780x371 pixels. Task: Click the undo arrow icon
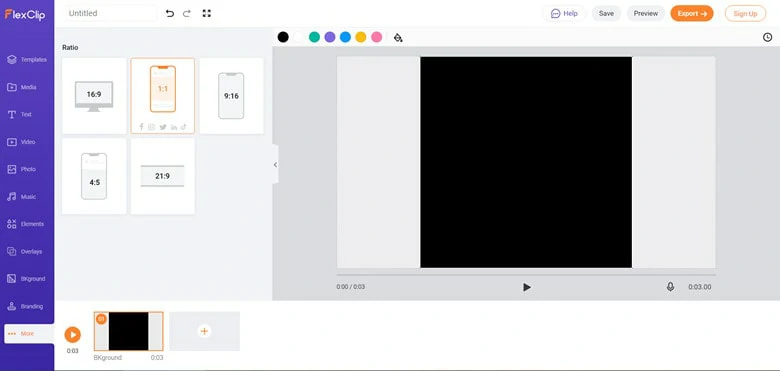coord(170,13)
